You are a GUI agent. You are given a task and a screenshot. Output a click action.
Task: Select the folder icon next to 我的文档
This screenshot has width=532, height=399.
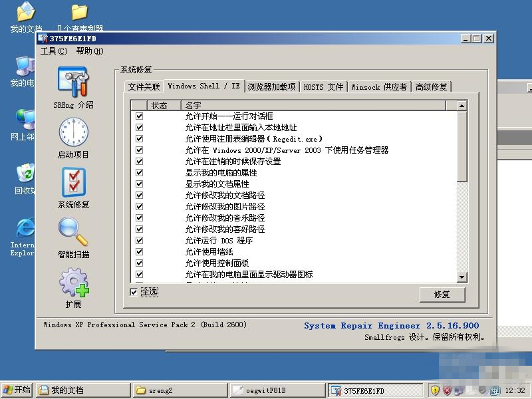[x=80, y=12]
